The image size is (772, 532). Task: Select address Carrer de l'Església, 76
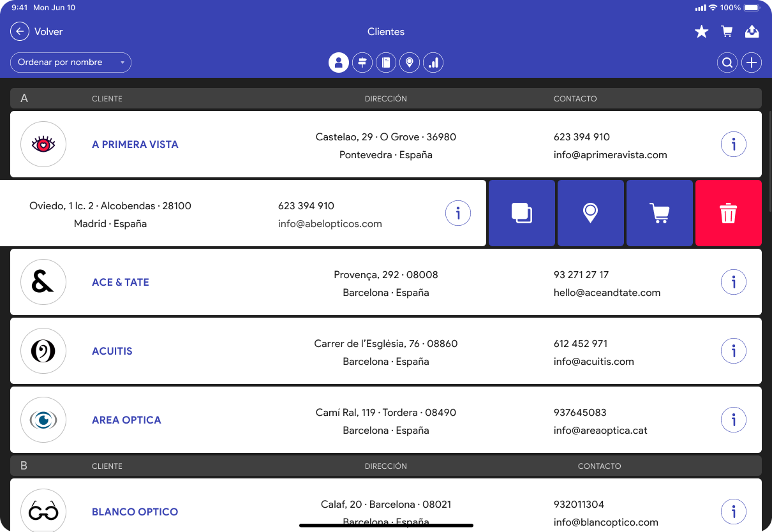(386, 344)
